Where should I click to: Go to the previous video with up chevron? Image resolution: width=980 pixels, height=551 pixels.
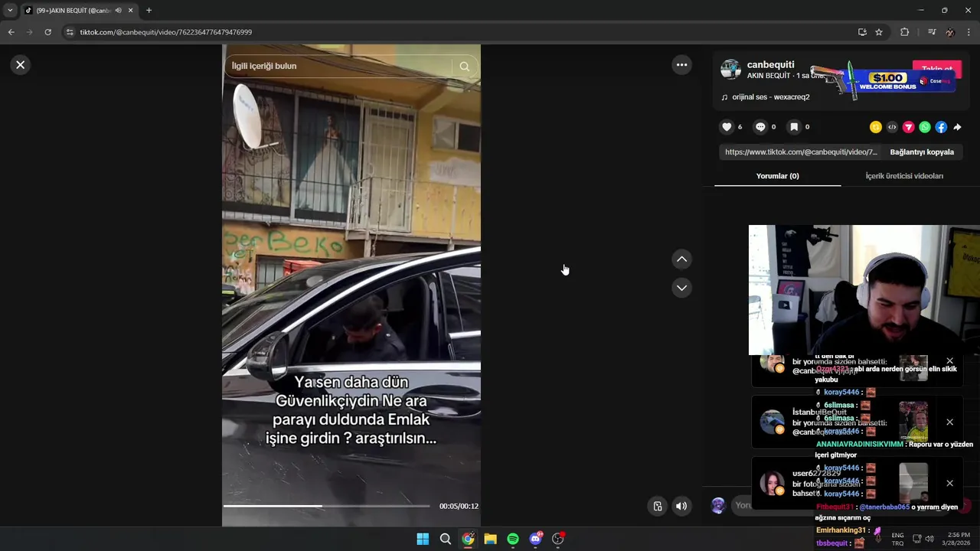[681, 259]
